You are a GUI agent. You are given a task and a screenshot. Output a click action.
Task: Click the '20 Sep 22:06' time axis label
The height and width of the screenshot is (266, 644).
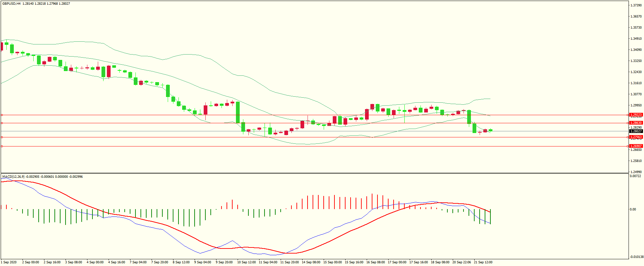(x=461, y=262)
